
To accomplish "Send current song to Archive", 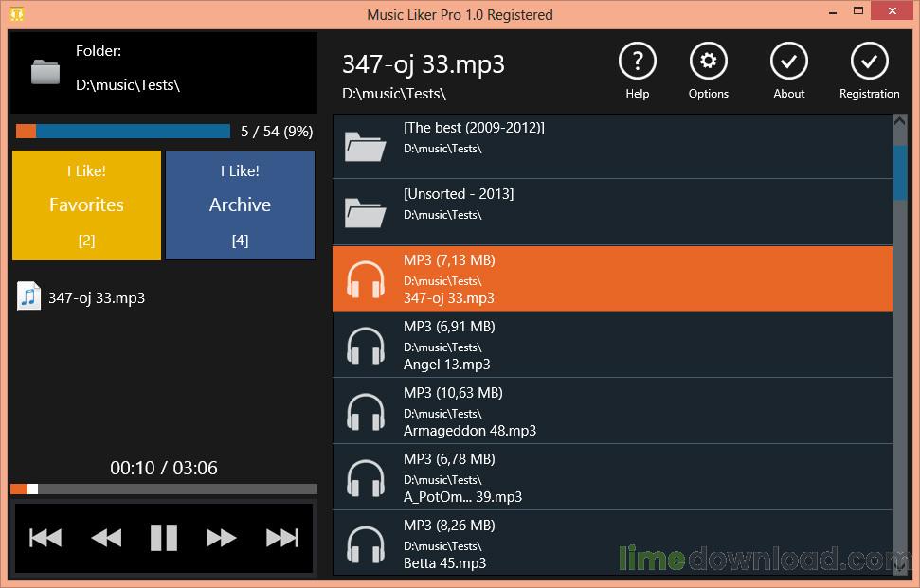I will (240, 205).
